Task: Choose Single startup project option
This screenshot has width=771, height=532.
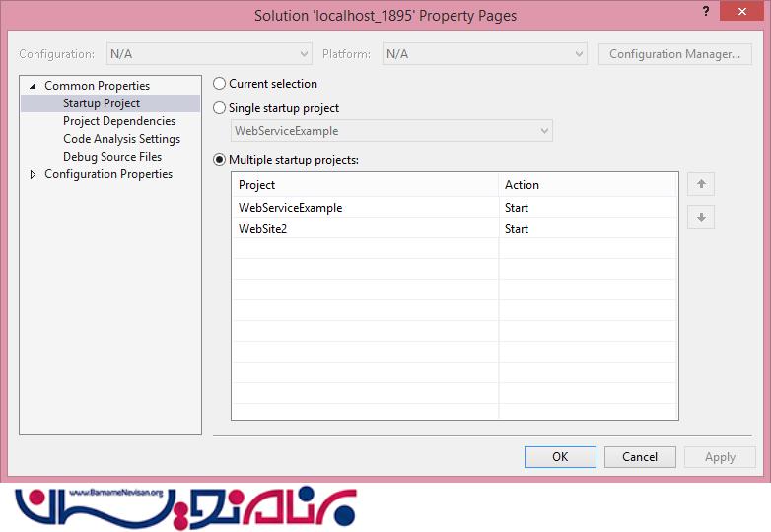Action: [x=220, y=108]
